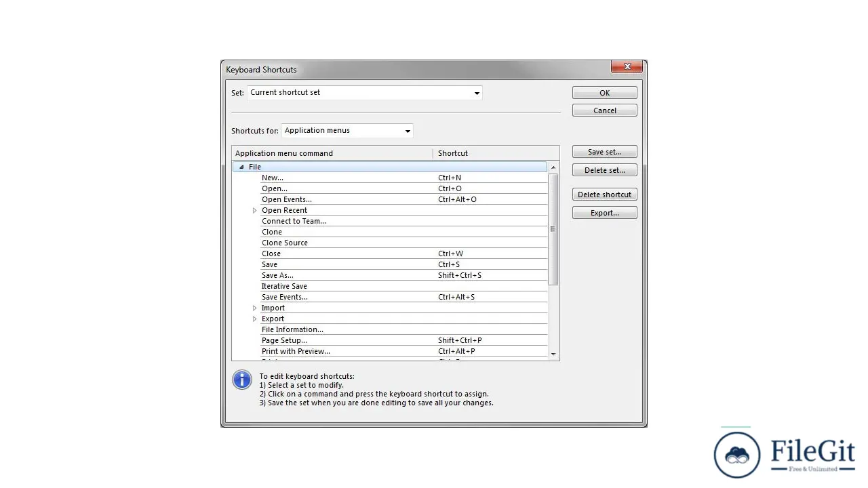Click the Ctrl+Alt+S shortcut cell
868x488 pixels.
click(456, 297)
